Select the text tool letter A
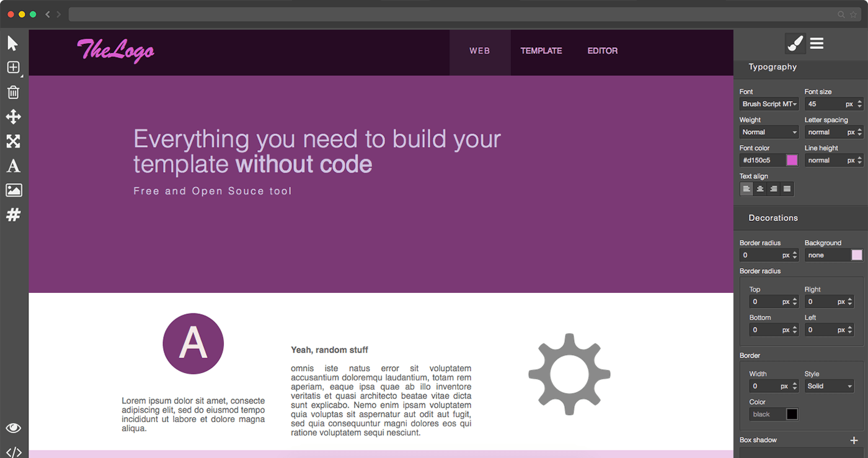This screenshot has width=868, height=458. pyautogui.click(x=13, y=166)
